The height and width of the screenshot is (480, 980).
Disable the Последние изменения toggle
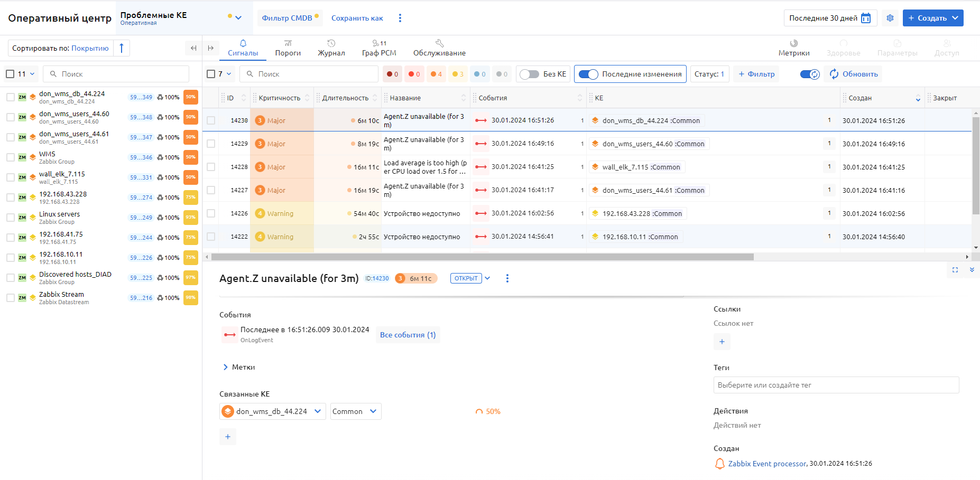(588, 74)
